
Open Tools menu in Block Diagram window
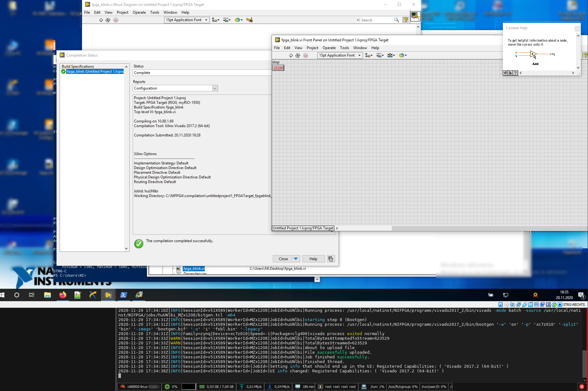[x=154, y=12]
